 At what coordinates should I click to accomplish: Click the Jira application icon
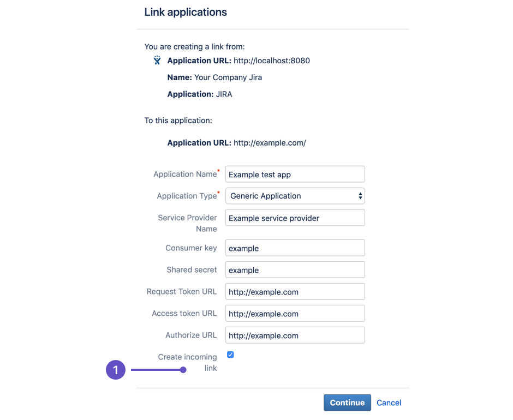(157, 60)
